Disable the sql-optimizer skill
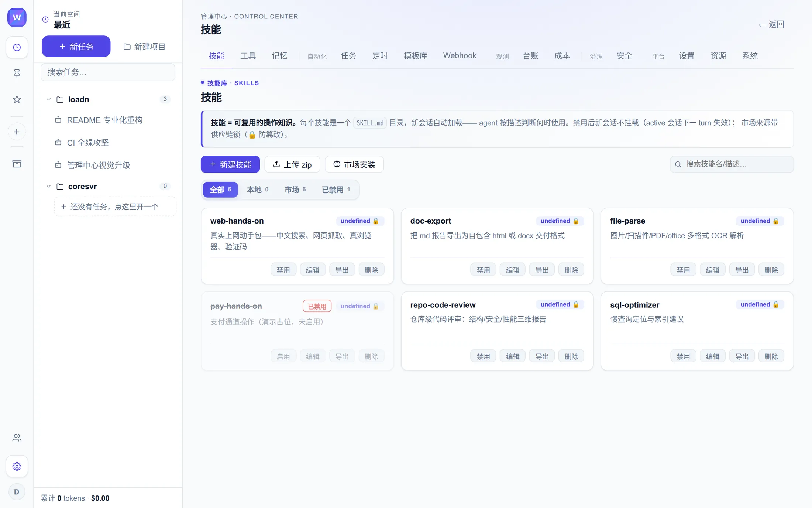This screenshot has height=508, width=812. pyautogui.click(x=683, y=357)
